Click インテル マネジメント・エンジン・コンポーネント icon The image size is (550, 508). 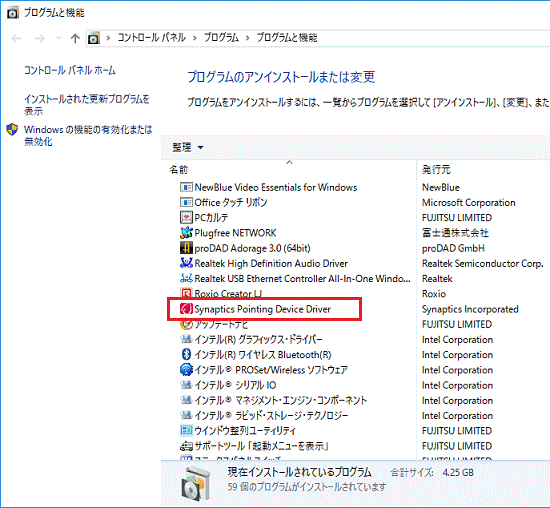click(x=186, y=400)
